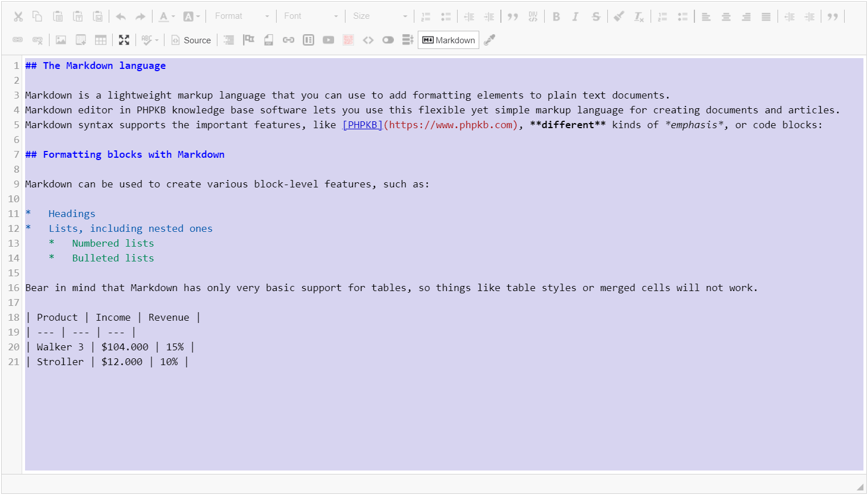Click '## The Markdown language' heading line
The width and height of the screenshot is (868, 495).
[96, 66]
